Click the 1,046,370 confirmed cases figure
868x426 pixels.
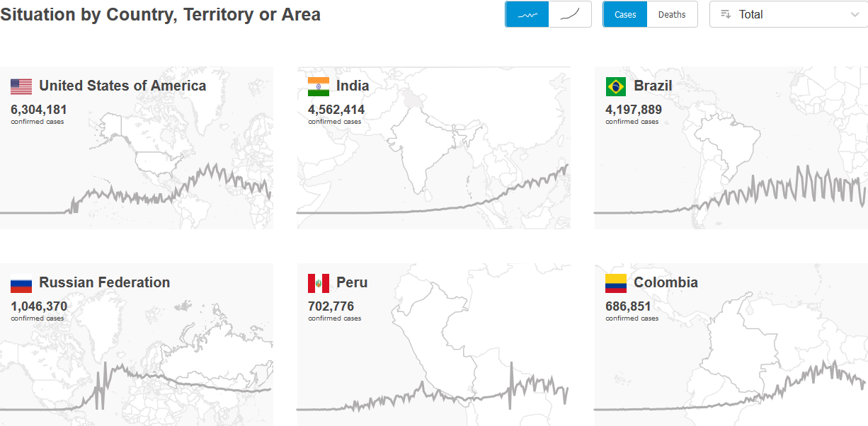[x=39, y=306]
